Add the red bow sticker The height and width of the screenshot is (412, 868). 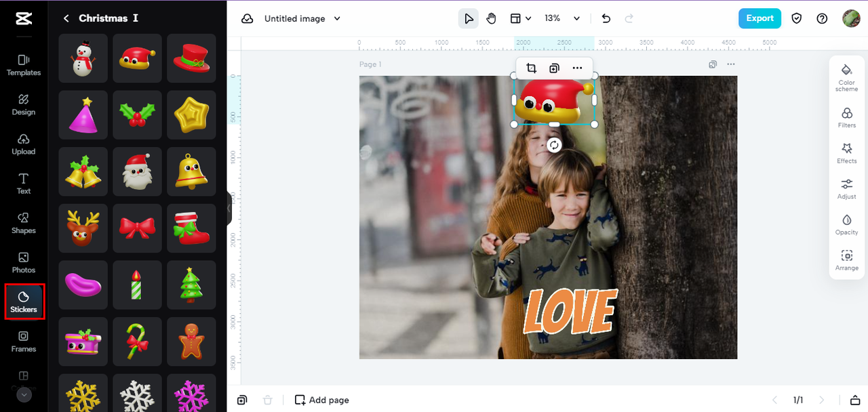(x=138, y=228)
